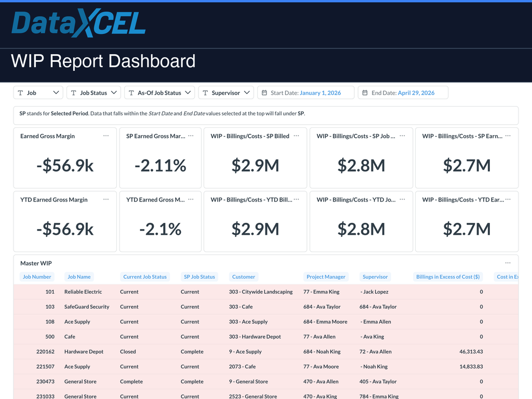Open options menu for YTD Earned Gross Margin card
The image size is (532, 399).
coord(106,199)
